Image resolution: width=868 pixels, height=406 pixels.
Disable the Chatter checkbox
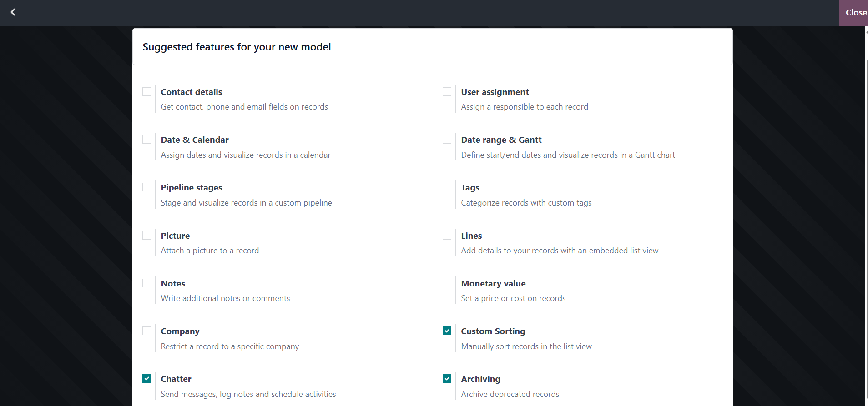147,379
